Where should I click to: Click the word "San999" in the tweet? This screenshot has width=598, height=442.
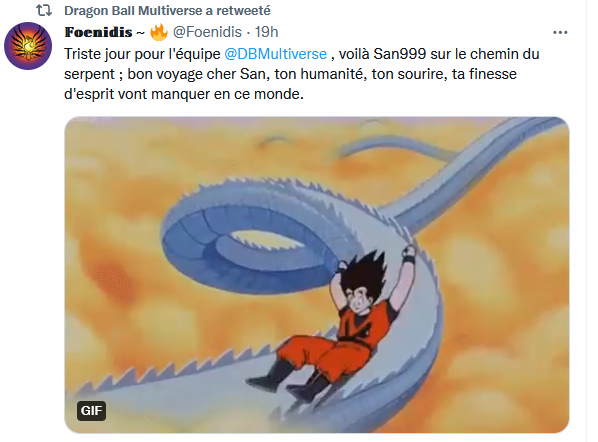399,54
